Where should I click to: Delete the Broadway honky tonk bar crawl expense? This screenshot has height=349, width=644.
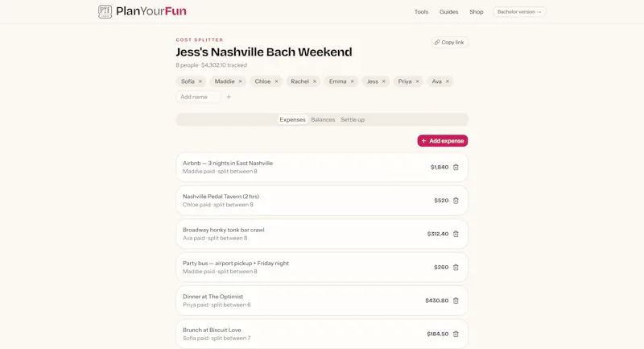[x=456, y=234]
